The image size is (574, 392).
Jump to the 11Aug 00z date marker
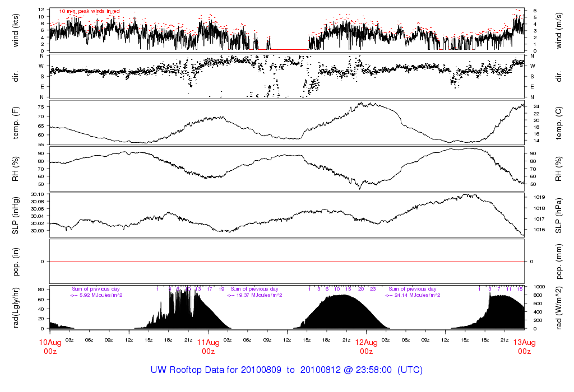(x=208, y=347)
